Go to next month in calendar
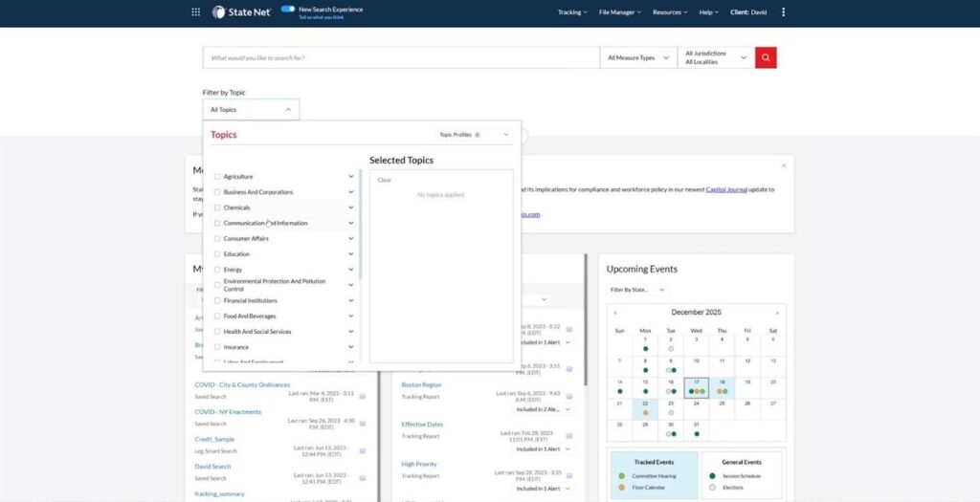Viewport: 980px width, 502px height. click(777, 313)
